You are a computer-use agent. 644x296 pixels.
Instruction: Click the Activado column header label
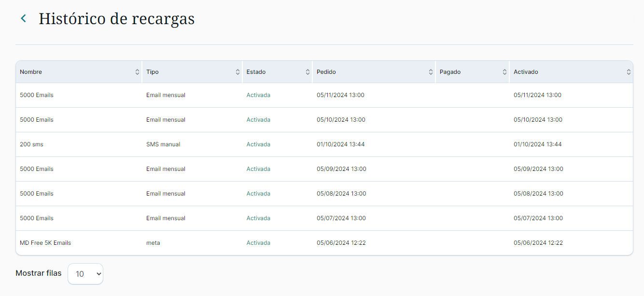coord(526,72)
